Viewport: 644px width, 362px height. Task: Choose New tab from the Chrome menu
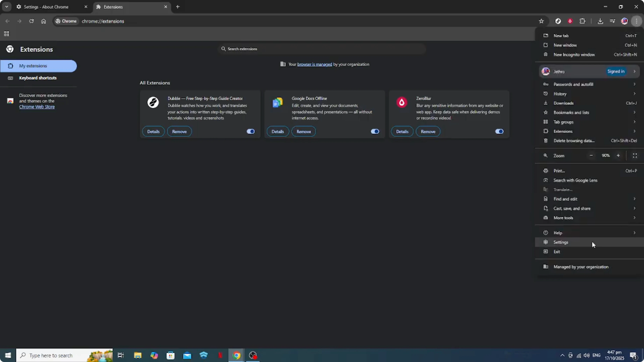click(x=590, y=36)
